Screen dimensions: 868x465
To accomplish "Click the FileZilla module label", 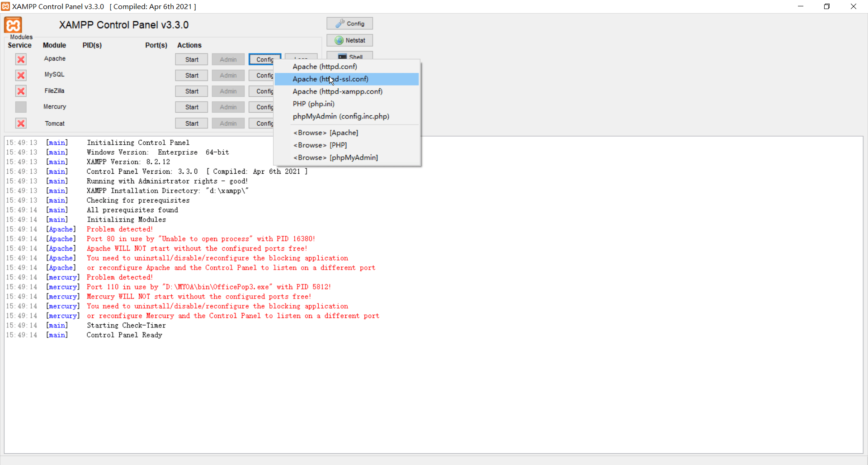I will point(55,90).
